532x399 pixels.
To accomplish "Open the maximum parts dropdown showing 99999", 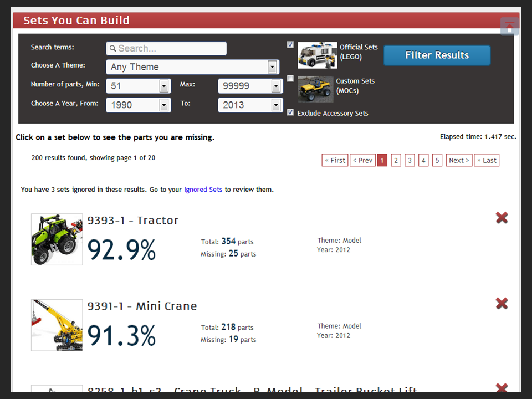I will [x=250, y=86].
